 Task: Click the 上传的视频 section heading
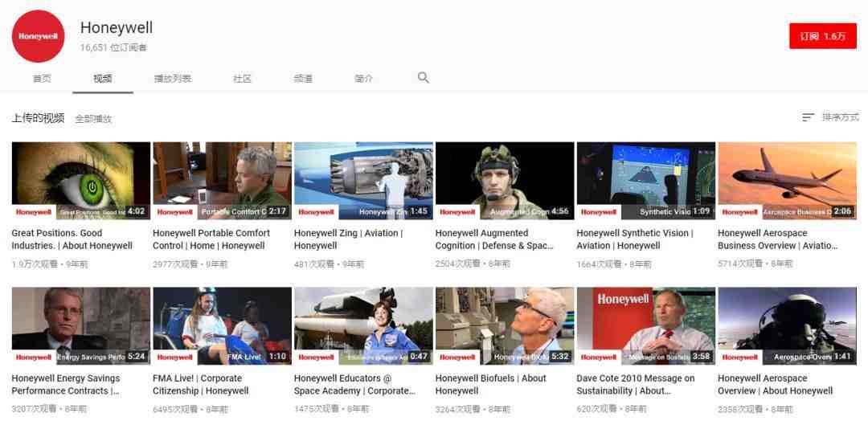point(39,118)
